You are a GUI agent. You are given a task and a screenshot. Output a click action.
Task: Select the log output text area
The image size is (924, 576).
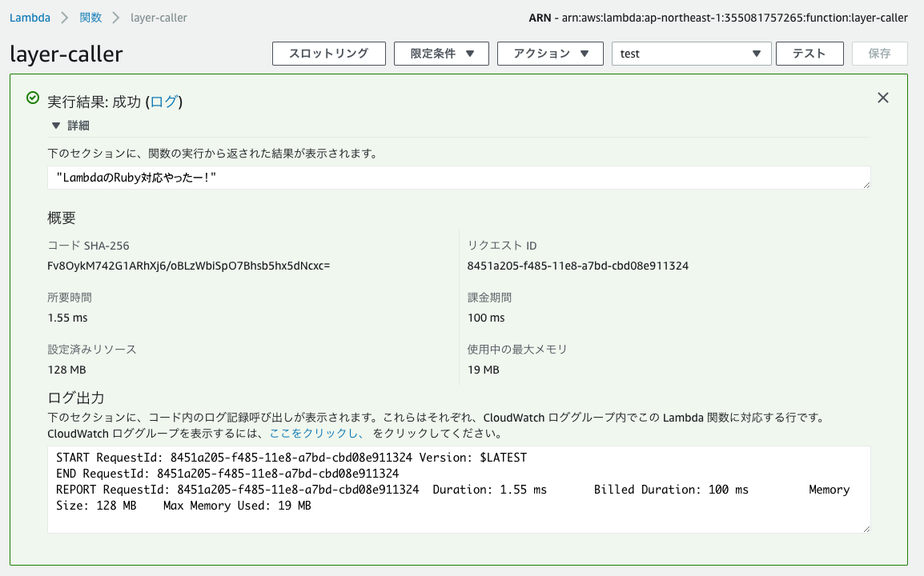tap(459, 488)
